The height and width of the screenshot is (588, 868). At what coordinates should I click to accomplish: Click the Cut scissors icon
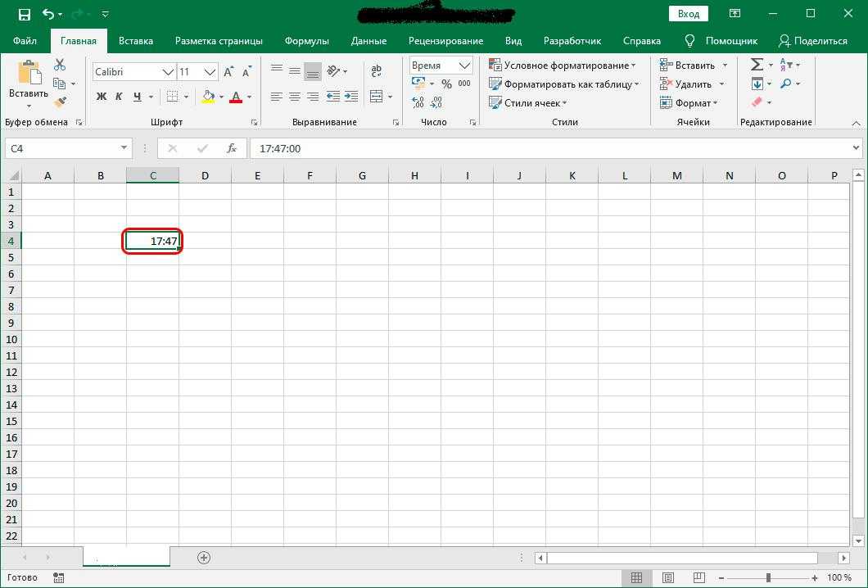click(x=60, y=66)
